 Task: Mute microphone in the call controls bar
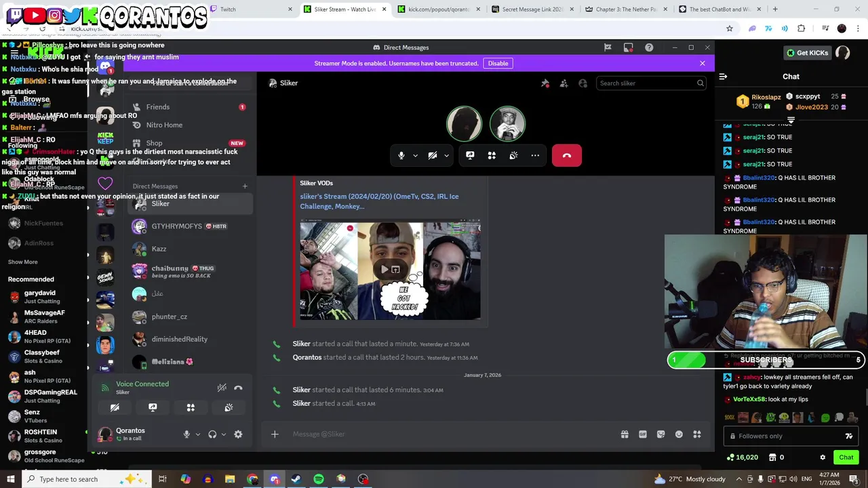[x=401, y=155]
